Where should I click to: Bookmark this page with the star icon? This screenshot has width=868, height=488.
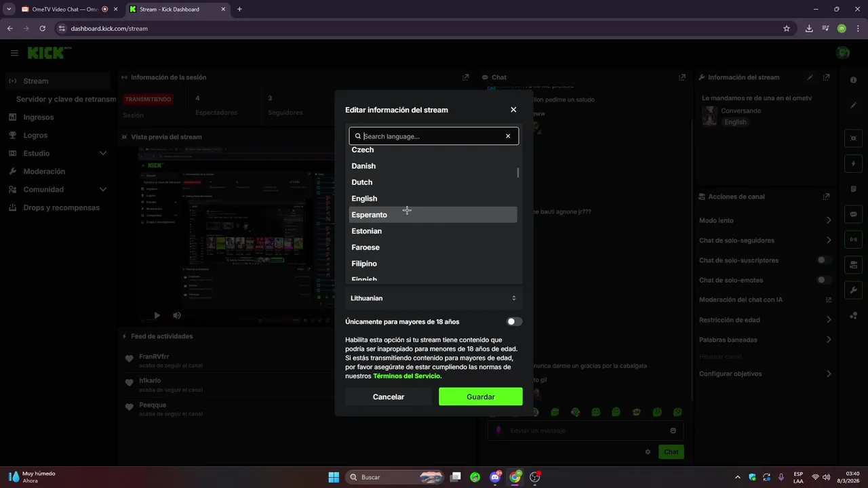click(x=787, y=28)
